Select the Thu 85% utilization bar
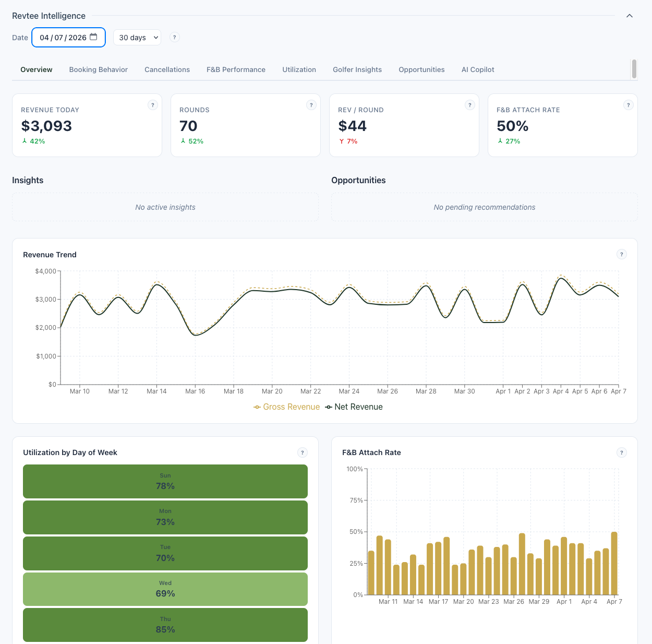The image size is (652, 644). pos(165,625)
